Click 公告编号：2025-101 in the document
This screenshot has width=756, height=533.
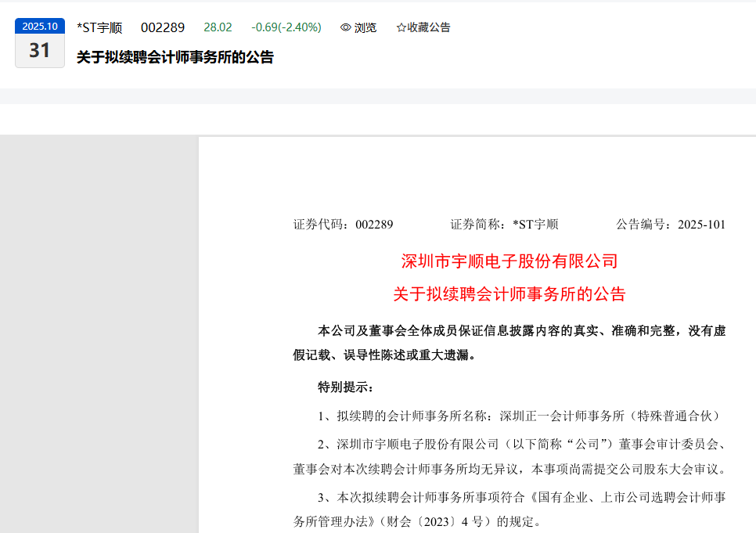pyautogui.click(x=671, y=225)
